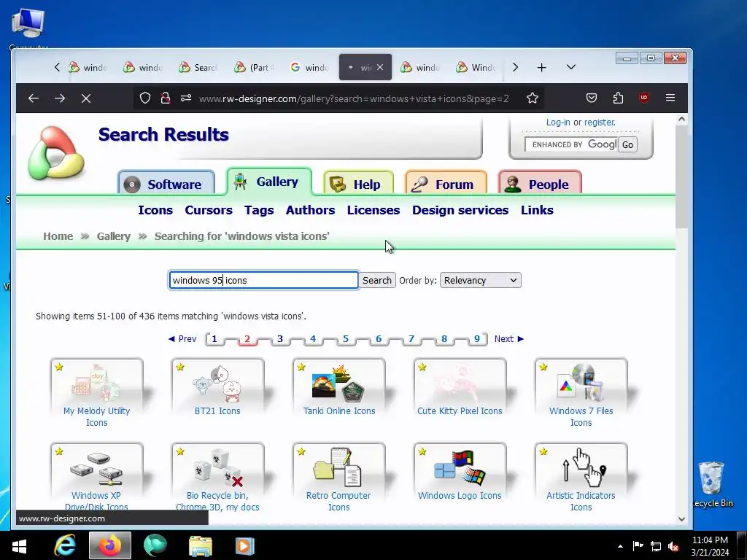Screen dimensions: 747x560
Task: Launch Internet Explorer from taskbar
Action: [65, 545]
